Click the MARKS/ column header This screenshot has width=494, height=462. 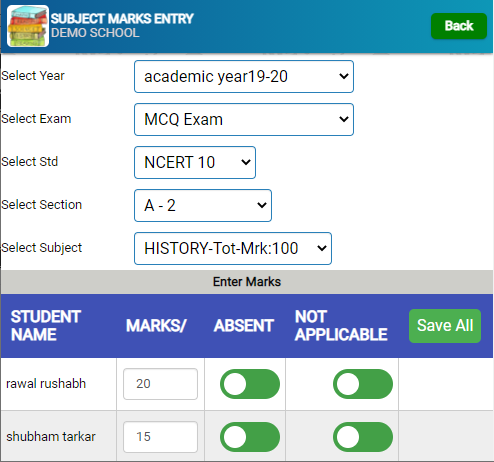click(156, 326)
